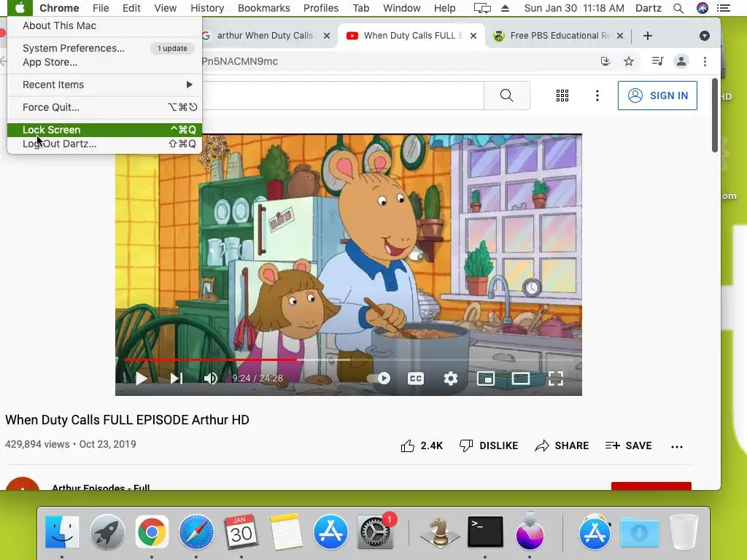Open Finder from Dock
Viewport: 747px width, 560px height.
tap(62, 532)
